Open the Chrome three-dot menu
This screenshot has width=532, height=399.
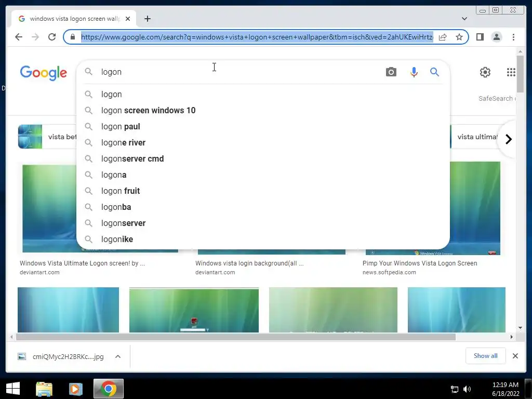(x=513, y=37)
